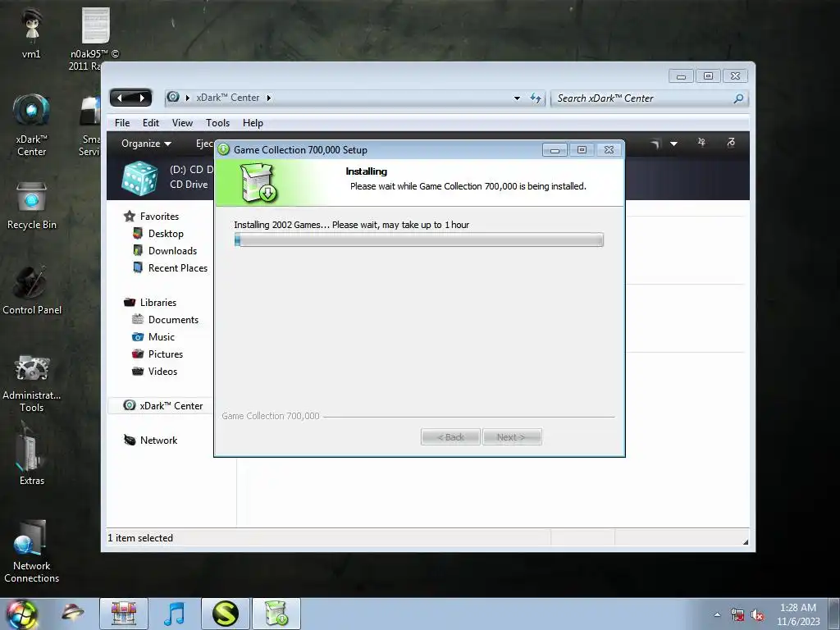The image size is (840, 630).
Task: Open the Network Connections desktop icon
Action: pos(32,552)
